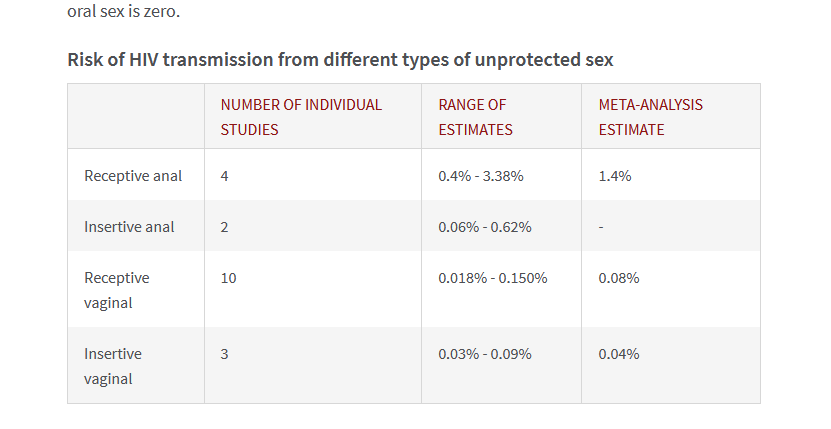Click the '0.018% - 0.150%' range cell
831x429 pixels.
(x=493, y=278)
